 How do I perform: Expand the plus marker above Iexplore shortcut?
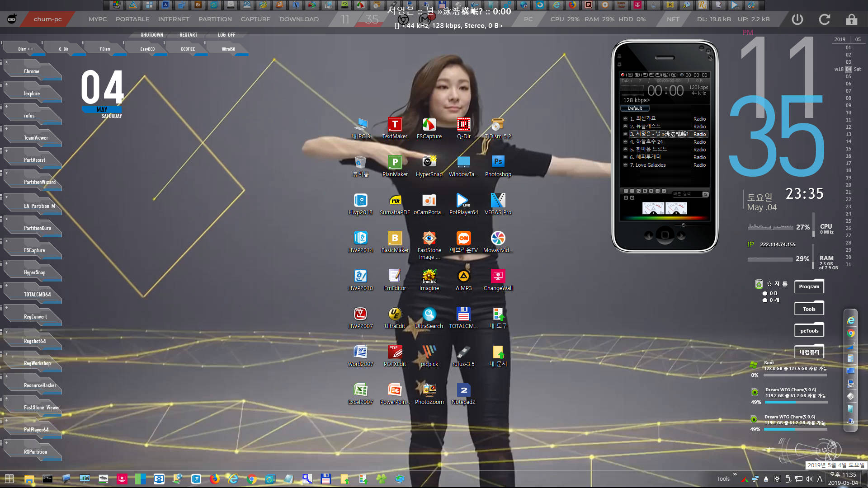point(6,84)
